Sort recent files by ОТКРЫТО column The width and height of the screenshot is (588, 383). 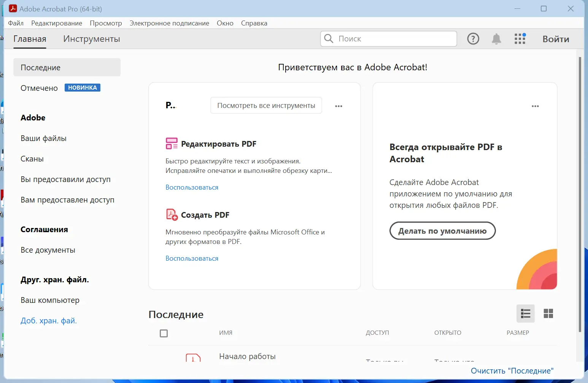point(448,333)
